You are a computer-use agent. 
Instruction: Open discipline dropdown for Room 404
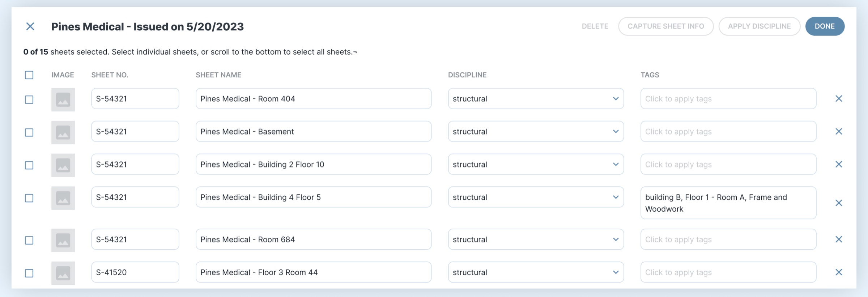tap(536, 99)
